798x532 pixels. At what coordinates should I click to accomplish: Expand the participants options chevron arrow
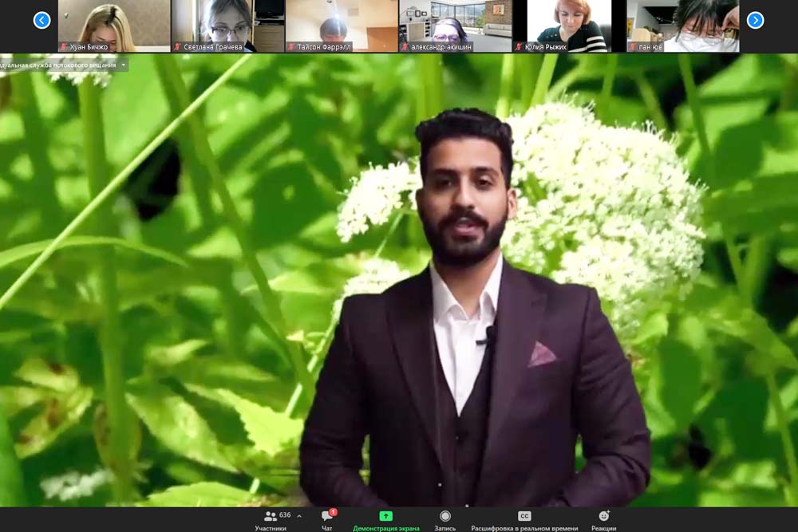(x=299, y=516)
